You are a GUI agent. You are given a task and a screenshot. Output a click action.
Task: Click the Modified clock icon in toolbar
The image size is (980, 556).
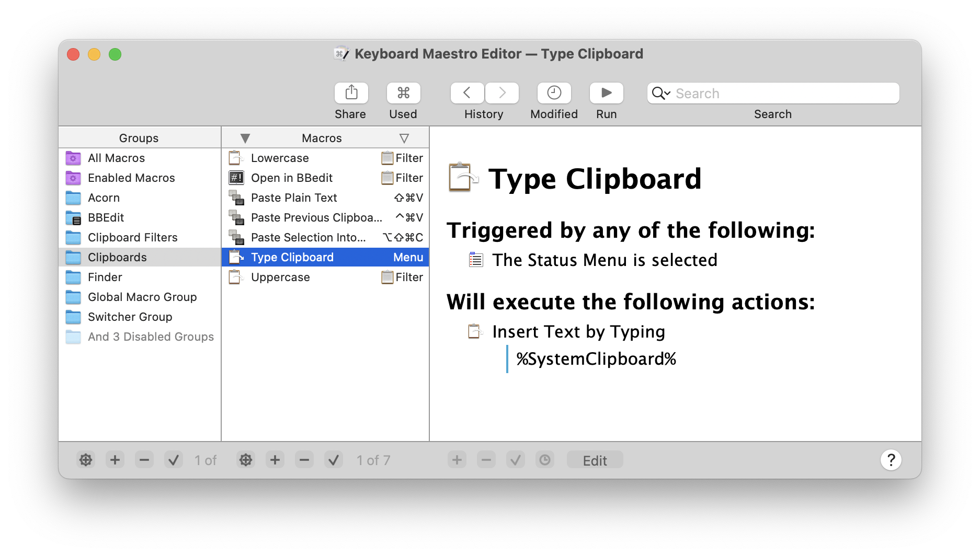coord(554,93)
